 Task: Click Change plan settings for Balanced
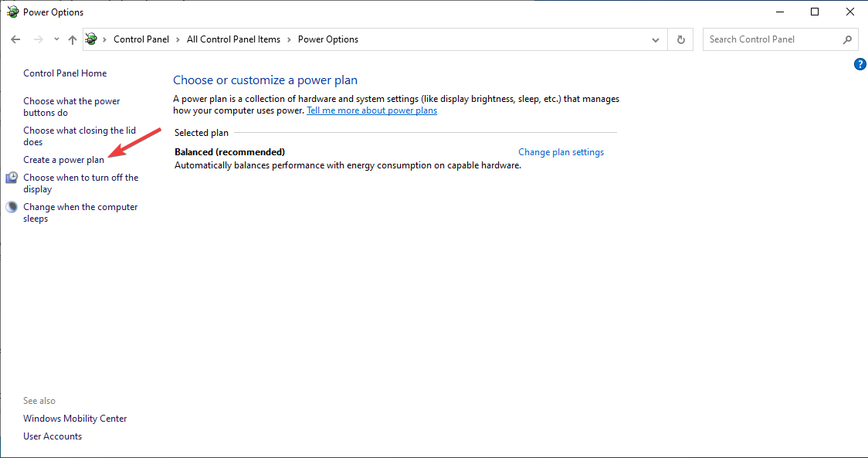pyautogui.click(x=561, y=151)
